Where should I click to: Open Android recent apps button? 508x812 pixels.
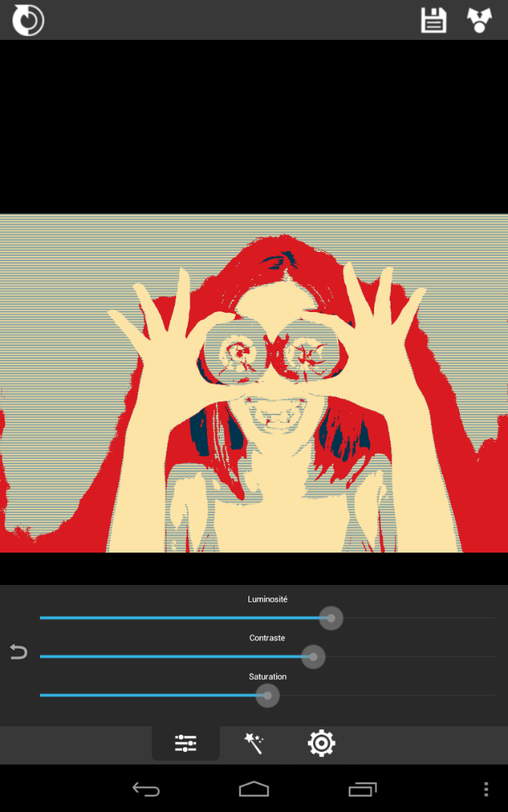[x=362, y=789]
